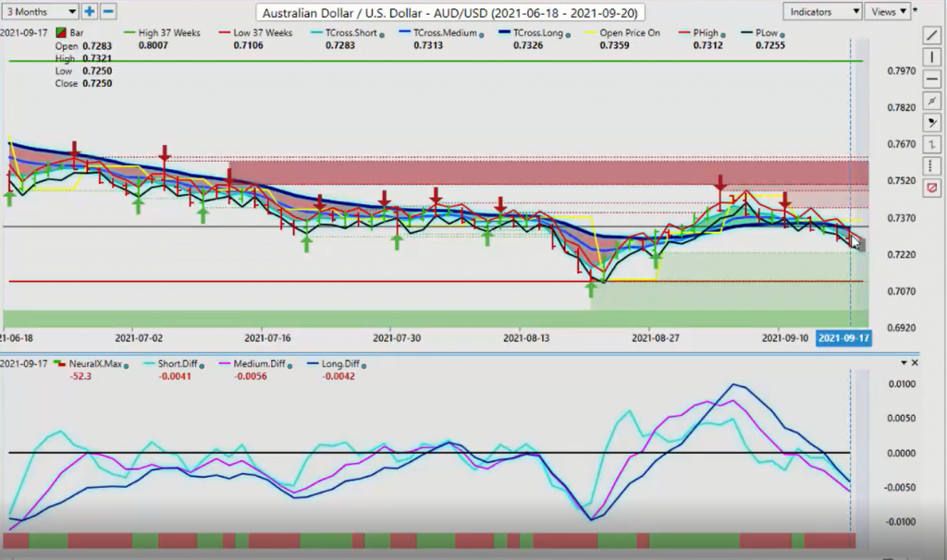Click the High 37 Weeks legend label
The width and height of the screenshot is (947, 560).
(x=169, y=32)
